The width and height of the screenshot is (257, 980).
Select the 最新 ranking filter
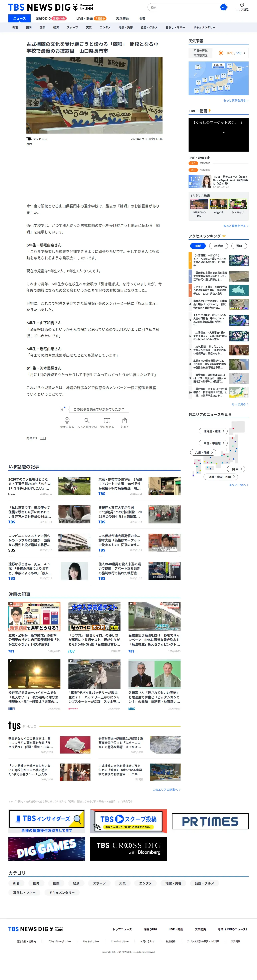coord(198,246)
